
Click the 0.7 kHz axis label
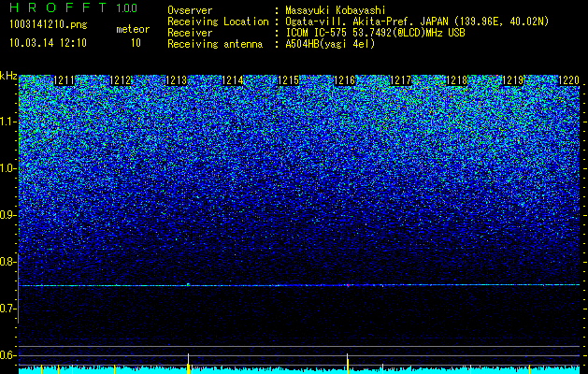pyautogui.click(x=7, y=309)
